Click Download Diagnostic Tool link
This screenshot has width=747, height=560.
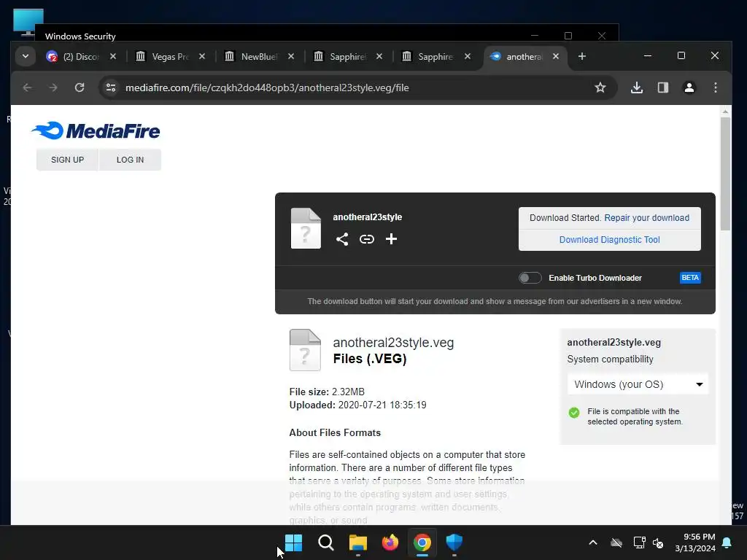click(609, 239)
